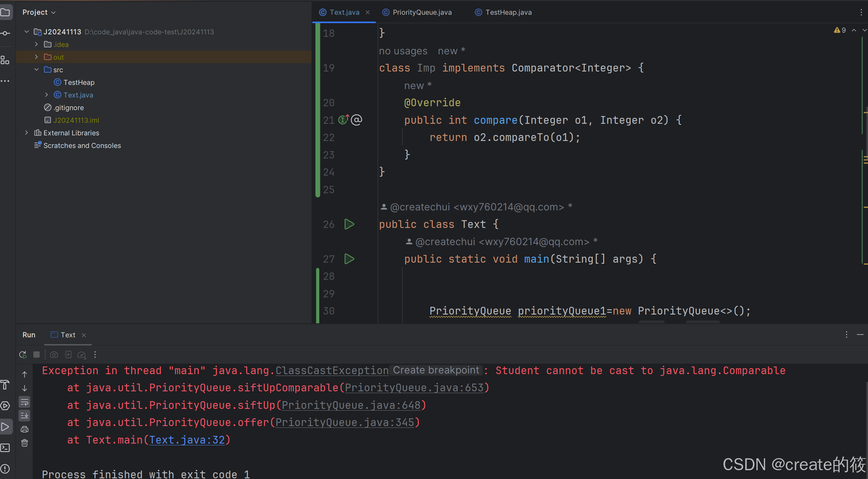Click the print console output icon
Viewport: 868px width, 479px height.
click(x=25, y=430)
